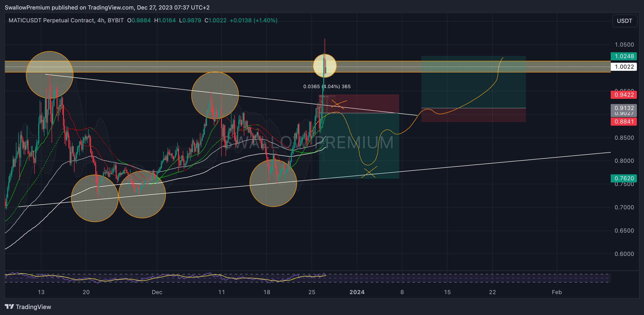Select the 1.0248 green price label
This screenshot has height=315, width=644.
[624, 56]
